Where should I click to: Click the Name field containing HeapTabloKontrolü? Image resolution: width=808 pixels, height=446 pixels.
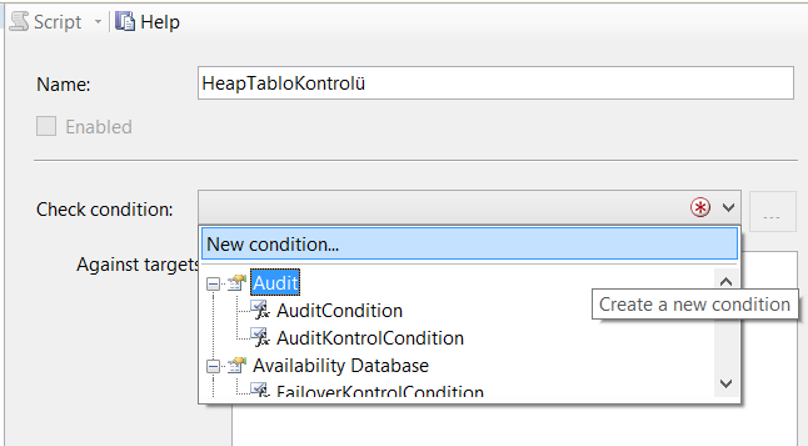click(x=495, y=83)
